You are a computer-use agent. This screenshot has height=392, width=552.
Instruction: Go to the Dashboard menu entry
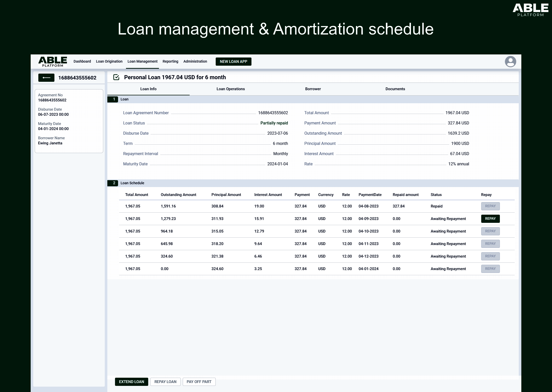82,61
